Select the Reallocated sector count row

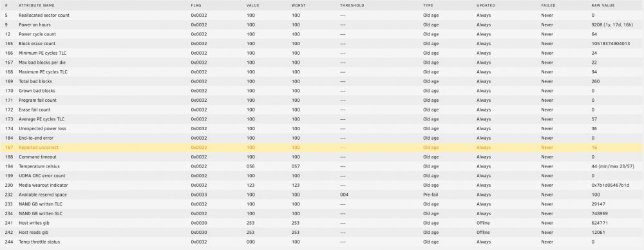click(322, 15)
